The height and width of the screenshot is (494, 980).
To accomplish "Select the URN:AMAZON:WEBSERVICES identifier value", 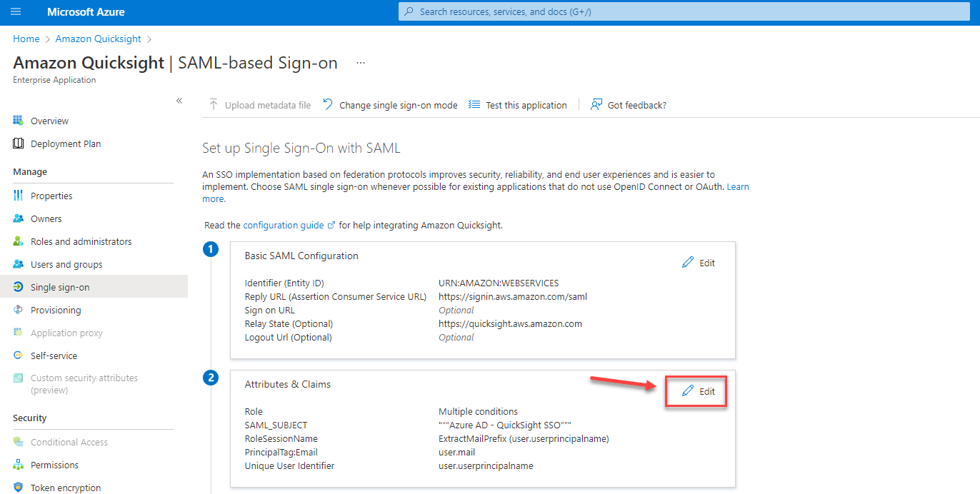I will [499, 283].
